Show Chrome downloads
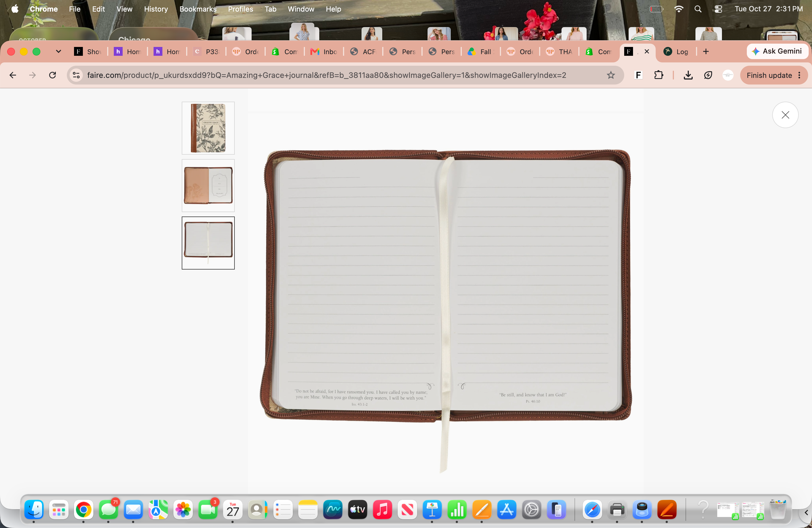812x528 pixels. 688,75
